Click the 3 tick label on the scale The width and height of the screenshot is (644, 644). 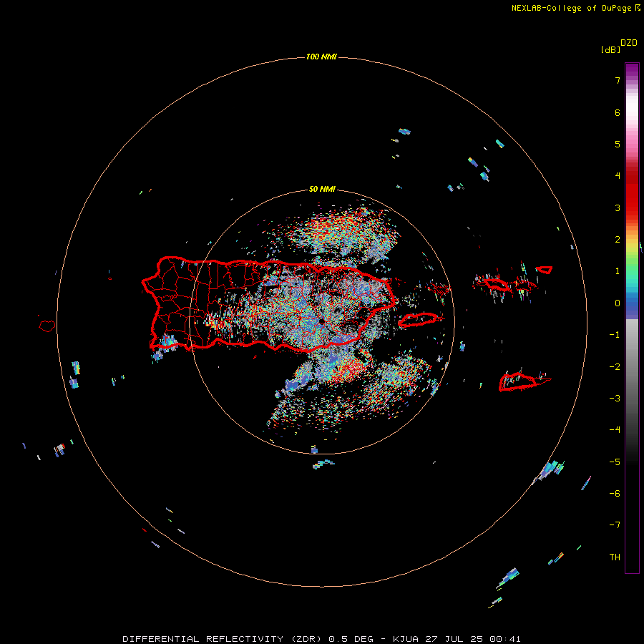click(x=618, y=208)
